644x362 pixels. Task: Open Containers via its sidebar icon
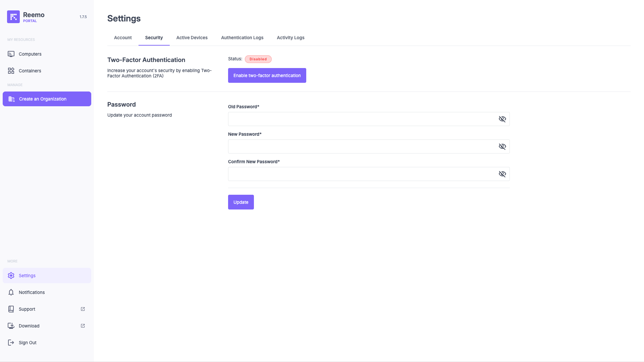11,71
